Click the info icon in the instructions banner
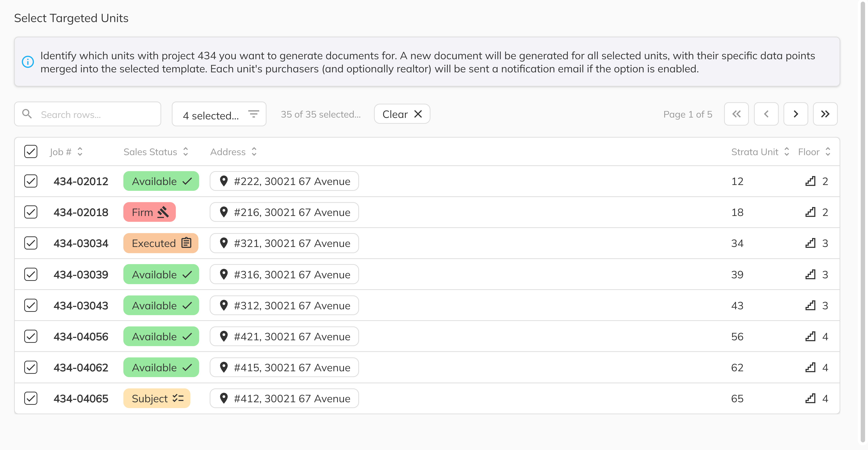Image resolution: width=868 pixels, height=450 pixels. pyautogui.click(x=28, y=62)
